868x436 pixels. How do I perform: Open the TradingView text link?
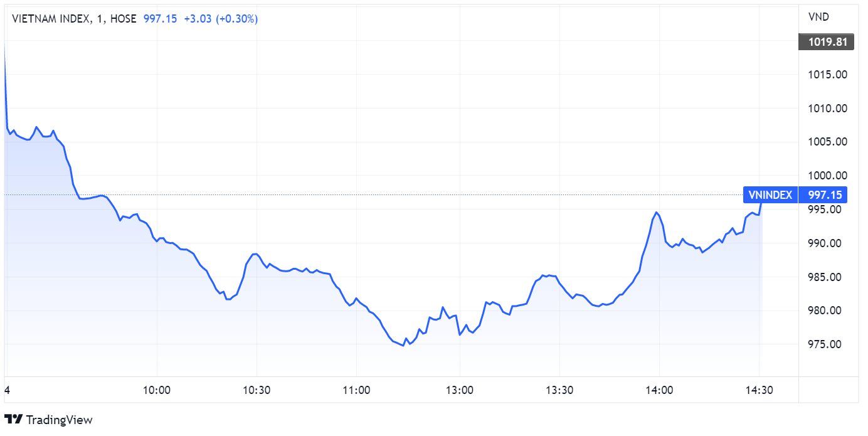tap(58, 420)
